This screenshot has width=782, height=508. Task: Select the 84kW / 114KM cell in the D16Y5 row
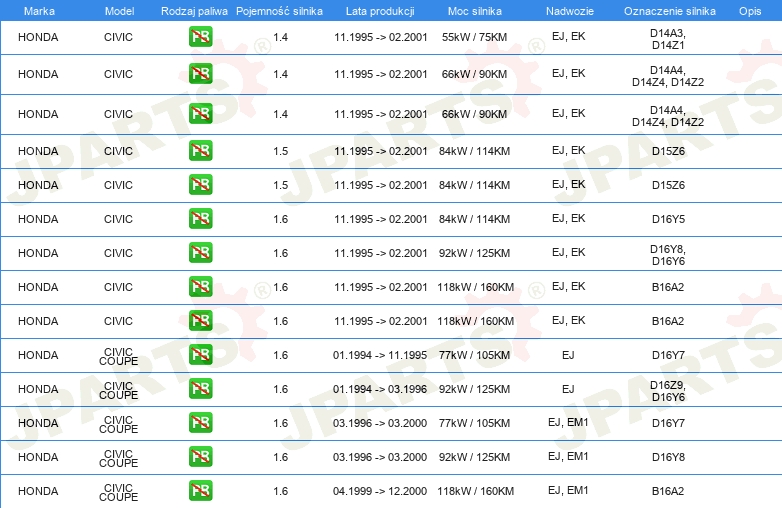click(x=474, y=219)
